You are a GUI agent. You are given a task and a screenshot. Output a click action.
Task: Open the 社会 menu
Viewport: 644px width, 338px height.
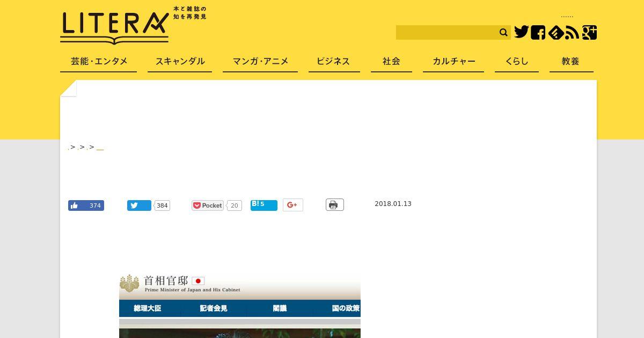[x=391, y=62]
